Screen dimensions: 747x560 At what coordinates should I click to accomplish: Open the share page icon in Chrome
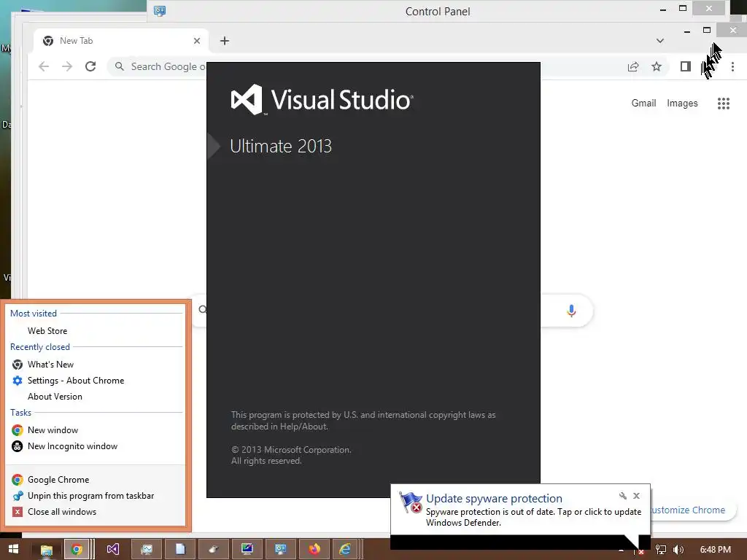pos(633,66)
